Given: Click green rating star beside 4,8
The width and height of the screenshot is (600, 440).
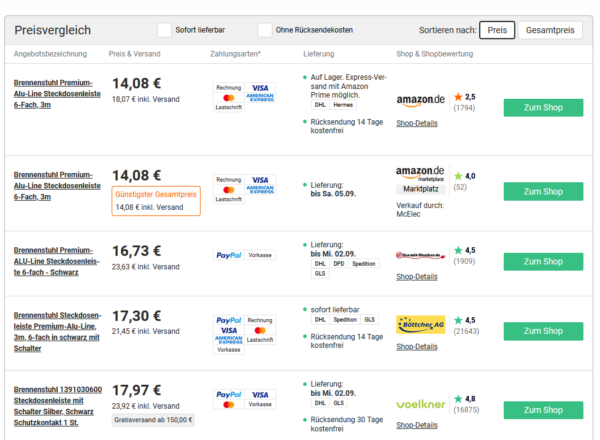Looking at the screenshot, I should tap(458, 399).
